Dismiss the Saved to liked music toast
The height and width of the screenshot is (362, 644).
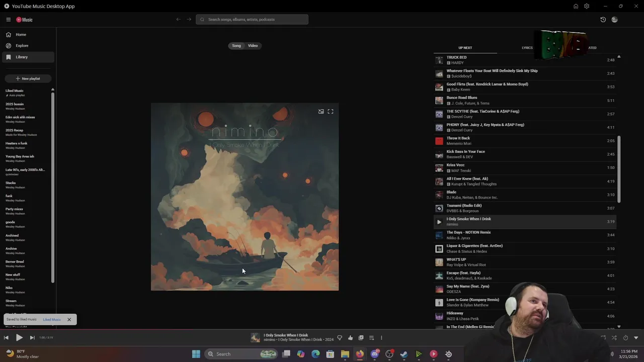[x=69, y=320]
